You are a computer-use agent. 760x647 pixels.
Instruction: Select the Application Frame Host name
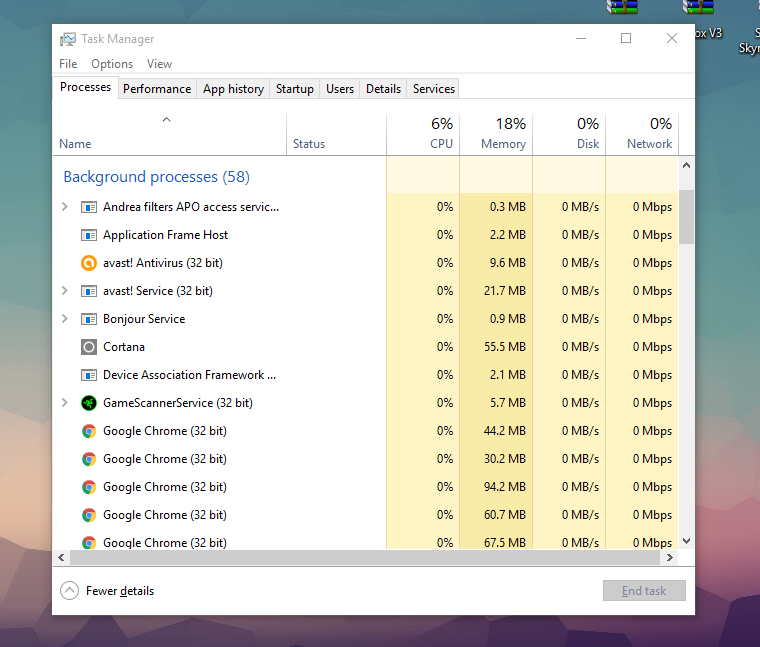(165, 235)
